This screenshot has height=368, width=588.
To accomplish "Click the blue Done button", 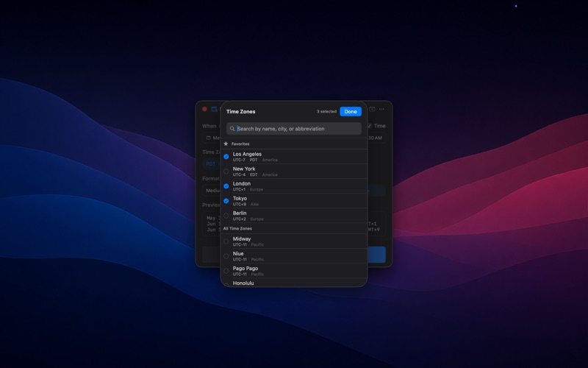I will click(x=351, y=112).
